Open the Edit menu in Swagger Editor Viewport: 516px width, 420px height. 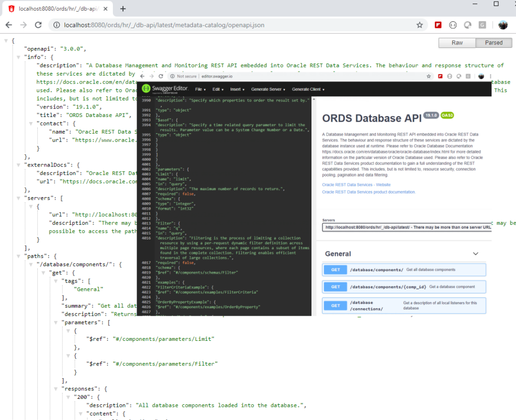coord(218,89)
